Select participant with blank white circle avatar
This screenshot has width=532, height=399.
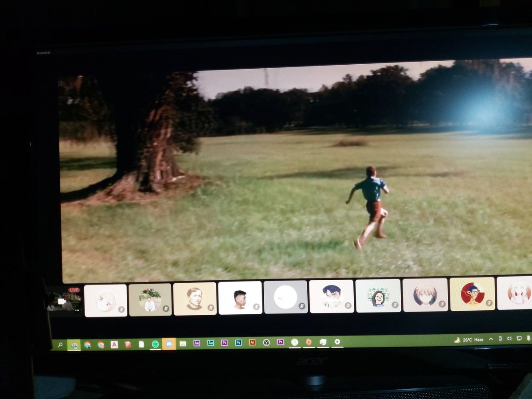pyautogui.click(x=286, y=297)
